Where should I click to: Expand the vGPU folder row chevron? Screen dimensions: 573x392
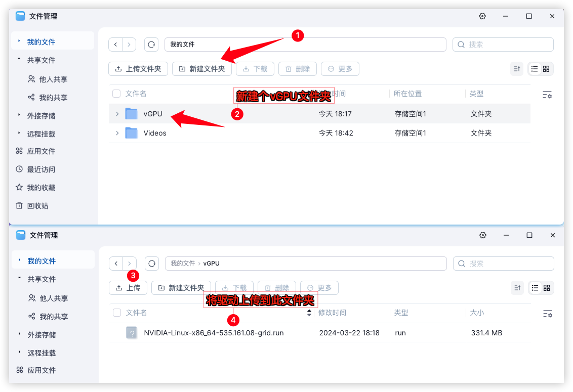pyautogui.click(x=117, y=114)
